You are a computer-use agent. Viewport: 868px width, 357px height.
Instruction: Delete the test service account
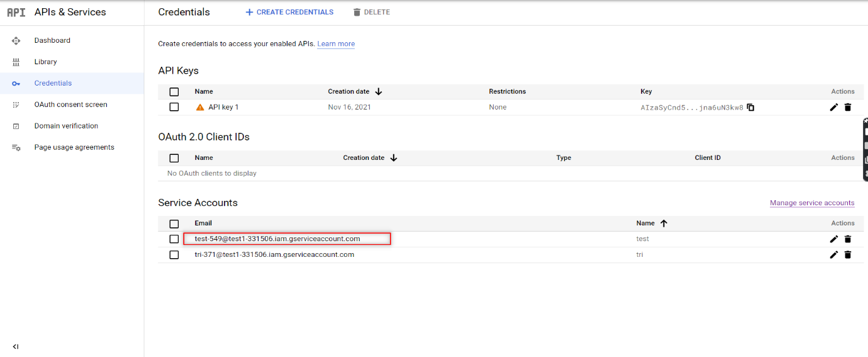coord(847,239)
